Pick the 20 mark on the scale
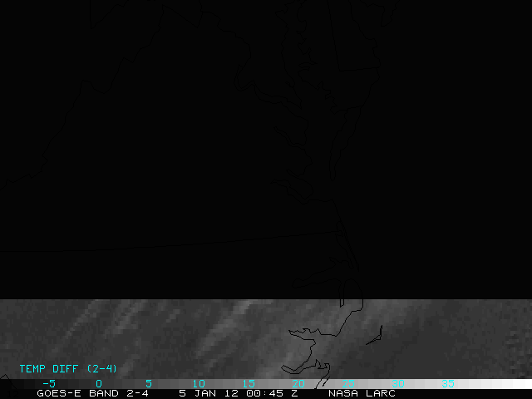Screen dimensions: 532x399 point(298,383)
